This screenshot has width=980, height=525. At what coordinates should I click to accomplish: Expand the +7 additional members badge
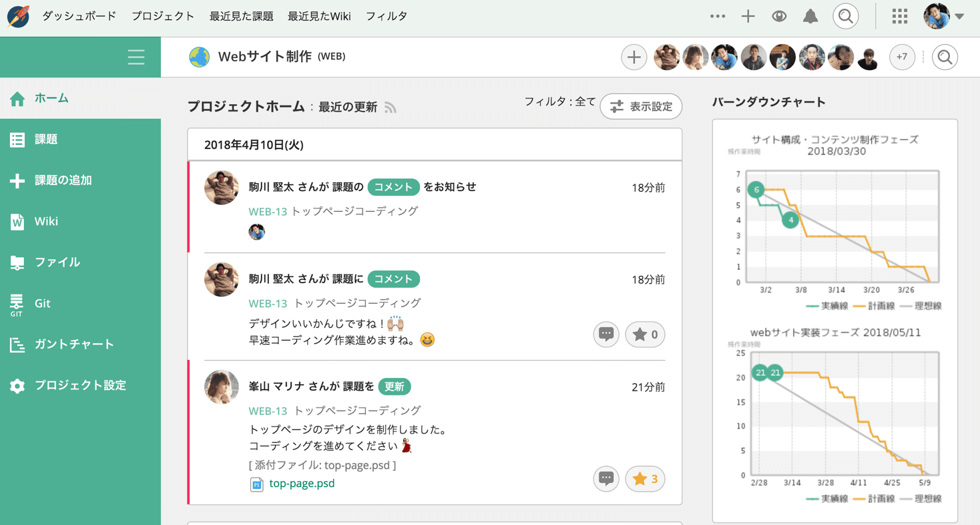(x=902, y=57)
